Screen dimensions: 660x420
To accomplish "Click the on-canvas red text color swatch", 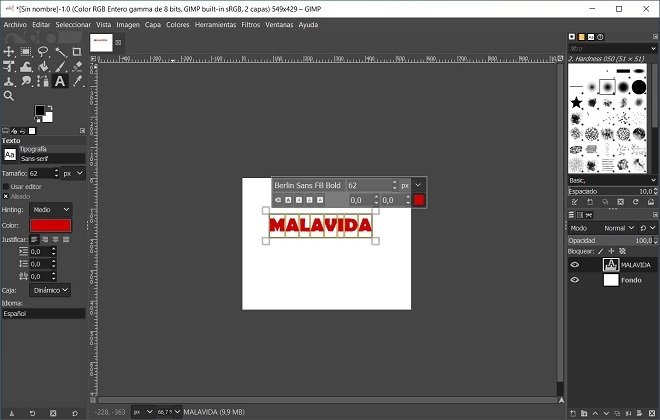I will point(419,200).
